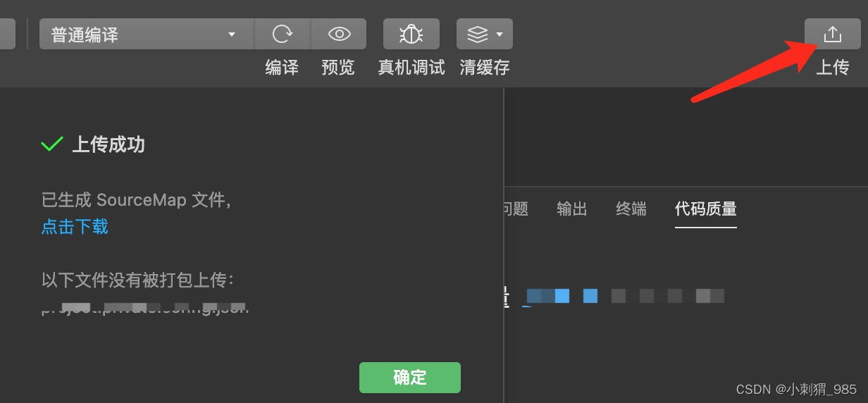Viewport: 868px width, 403px height.
Task: Click the 已生成 SourceMap 文件 text
Action: [137, 200]
